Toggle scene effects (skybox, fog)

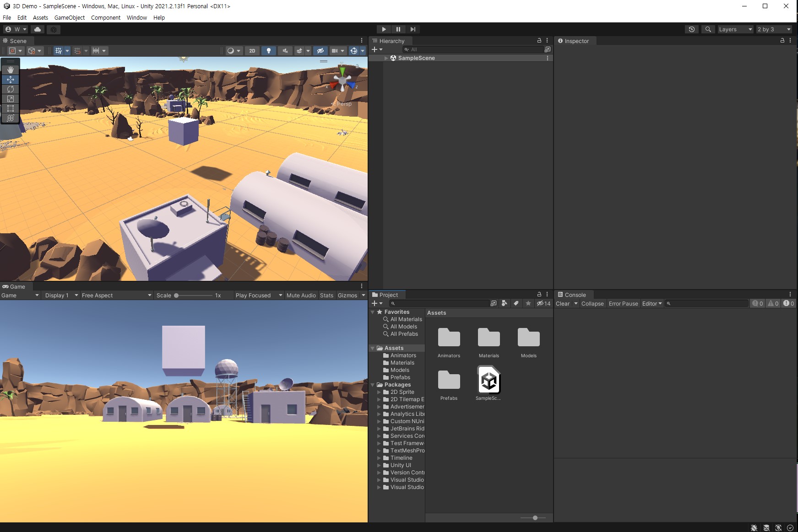click(299, 51)
